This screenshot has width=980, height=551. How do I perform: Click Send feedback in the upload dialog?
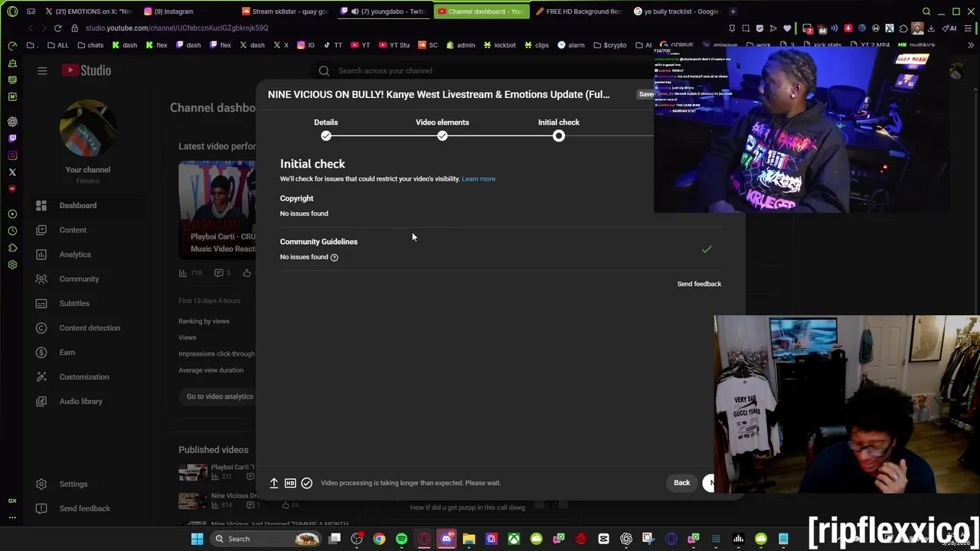tap(699, 284)
